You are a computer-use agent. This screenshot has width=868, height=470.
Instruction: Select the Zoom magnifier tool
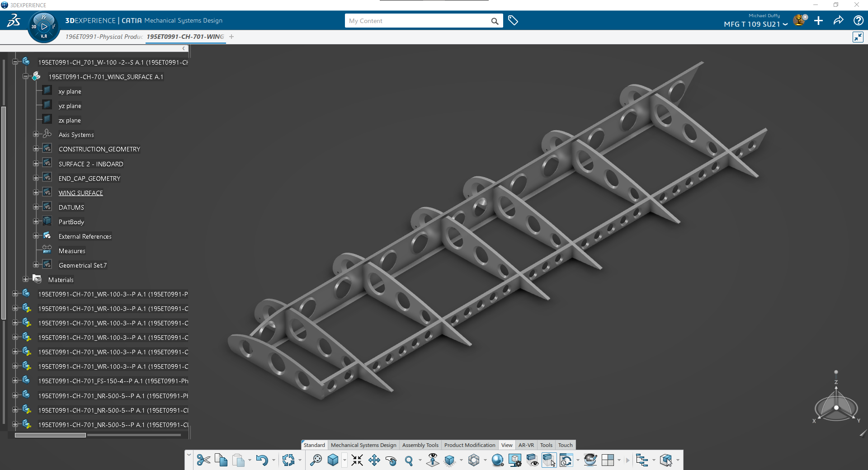click(409, 460)
